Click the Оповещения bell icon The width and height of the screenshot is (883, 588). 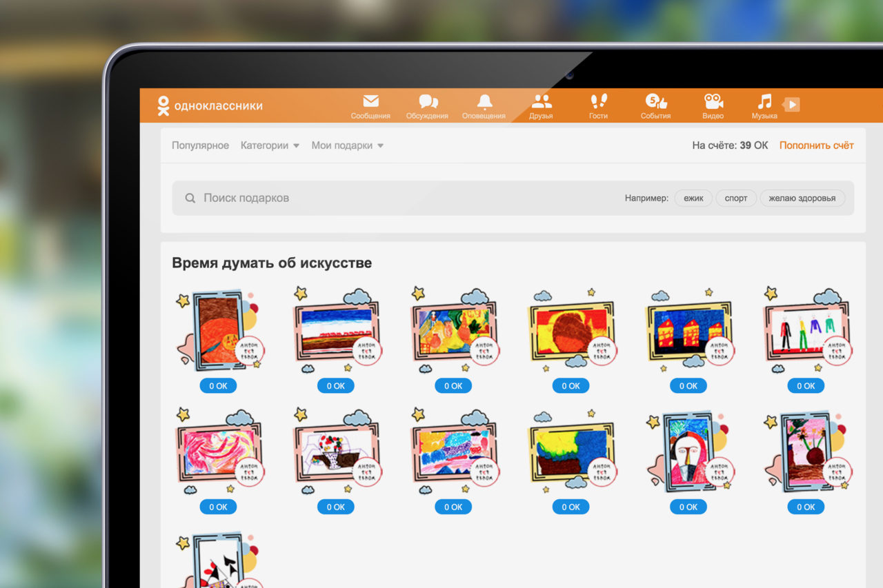pos(484,102)
